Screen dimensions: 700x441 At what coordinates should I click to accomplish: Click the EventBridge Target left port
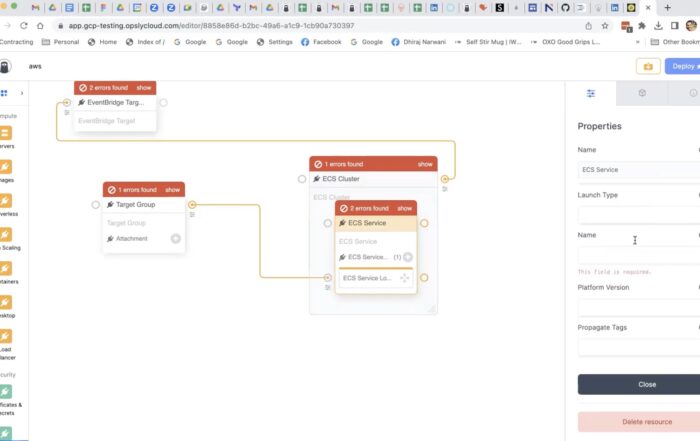point(67,103)
